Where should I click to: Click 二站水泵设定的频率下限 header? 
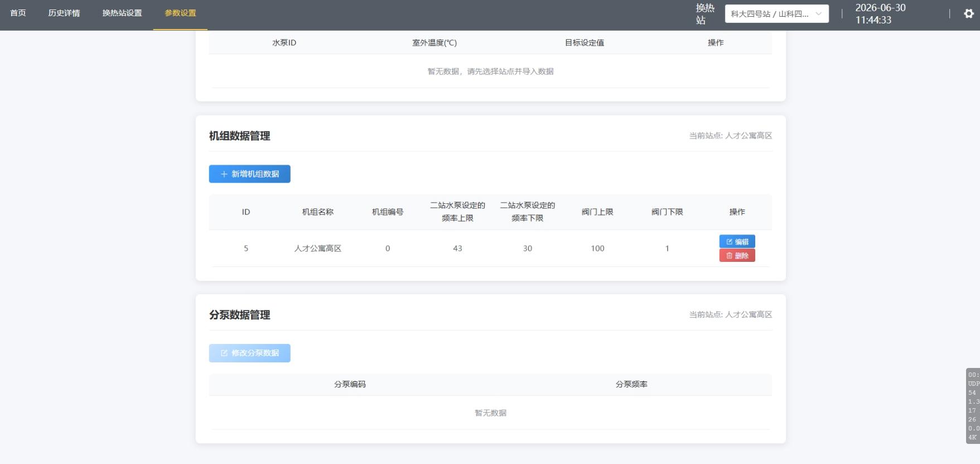click(528, 212)
